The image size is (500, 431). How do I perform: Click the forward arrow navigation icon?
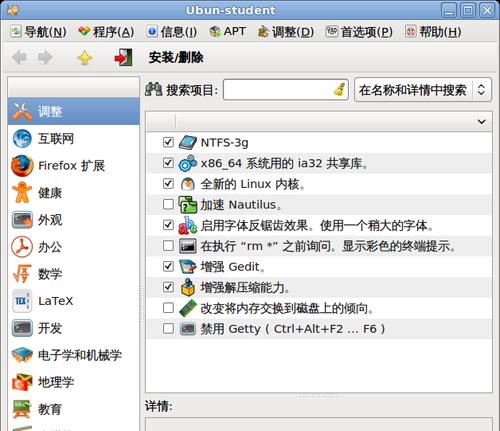point(45,57)
